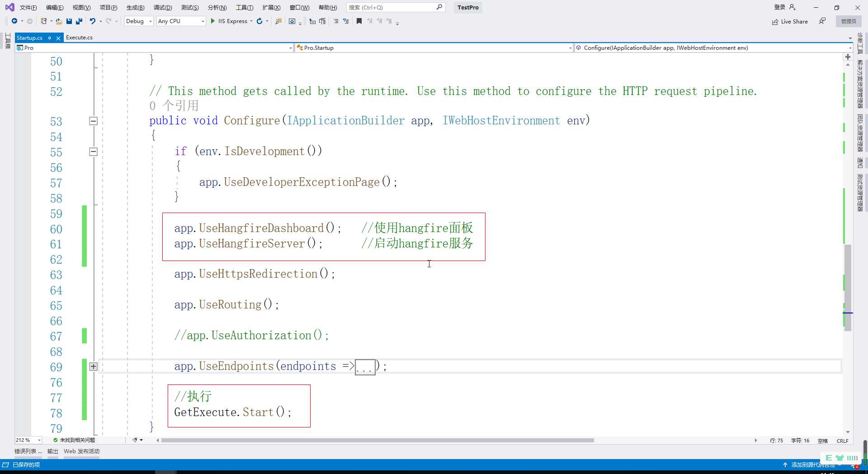Screen dimensions: 868x474
Task: Open the 工具箱 side panel tab
Action: coord(8,41)
